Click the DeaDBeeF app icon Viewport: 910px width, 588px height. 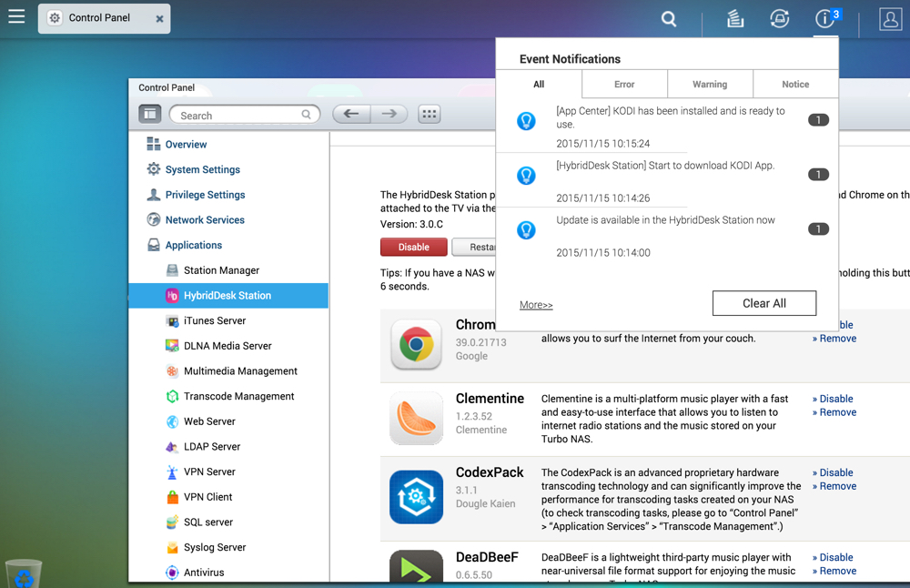coord(416,566)
